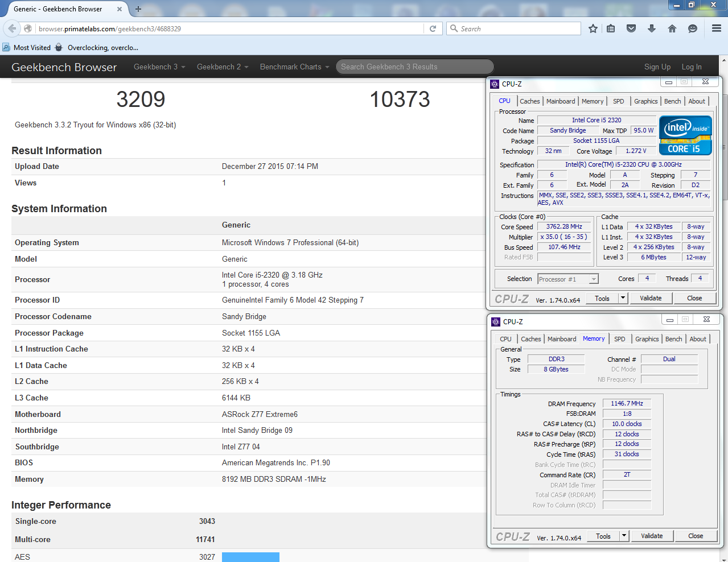The width and height of the screenshot is (728, 562).
Task: Click CPU-Z icon in lower window title
Action: click(496, 321)
